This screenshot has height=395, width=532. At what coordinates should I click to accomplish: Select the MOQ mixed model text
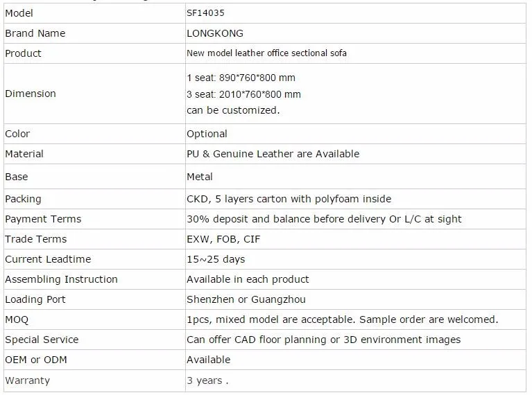[x=342, y=319]
